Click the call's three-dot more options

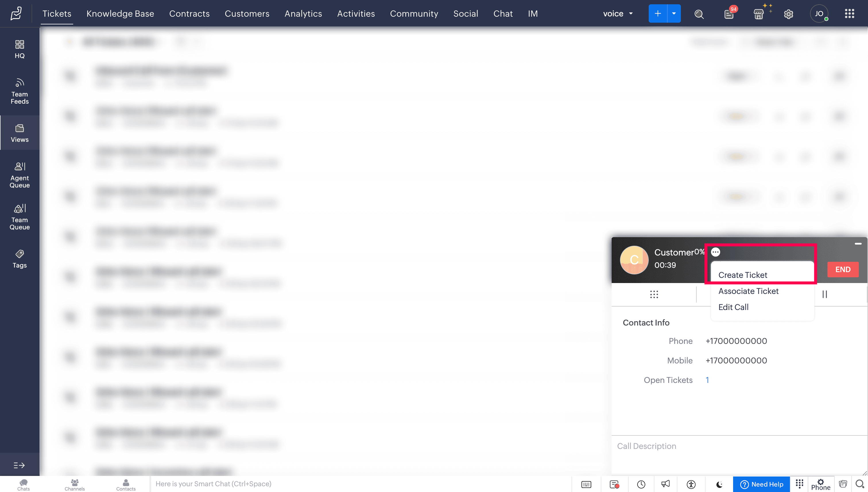click(715, 252)
